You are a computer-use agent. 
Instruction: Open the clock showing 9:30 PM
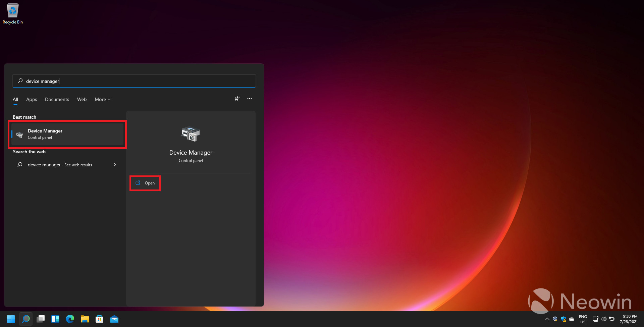click(x=629, y=319)
